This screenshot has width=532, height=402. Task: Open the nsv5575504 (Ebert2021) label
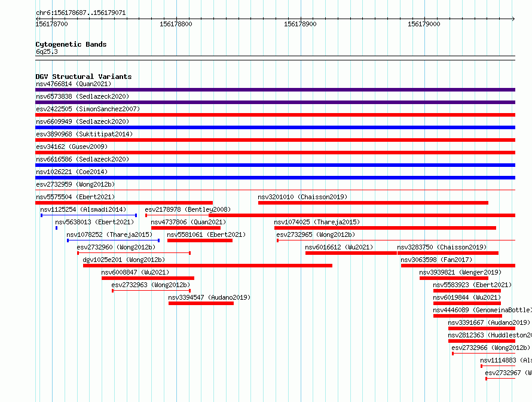[x=75, y=197]
